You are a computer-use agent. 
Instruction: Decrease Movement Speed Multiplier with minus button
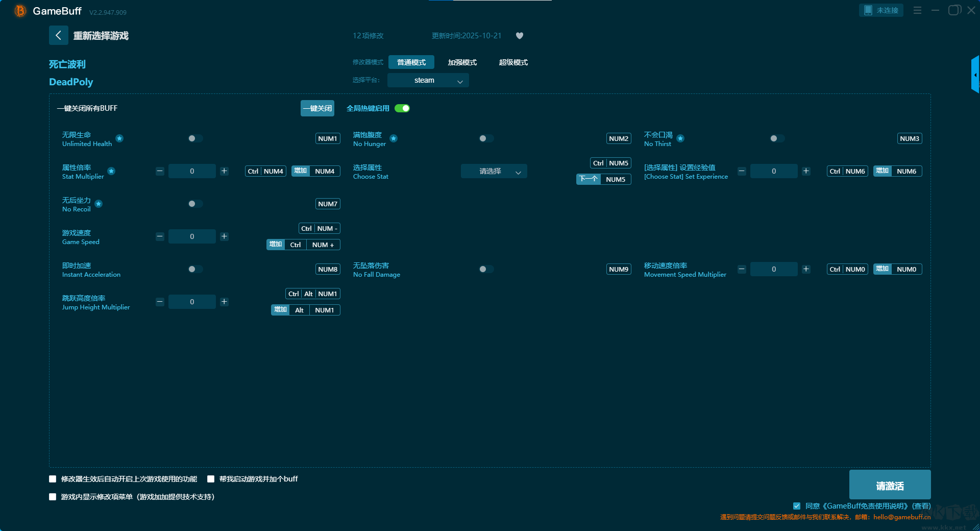pos(742,269)
